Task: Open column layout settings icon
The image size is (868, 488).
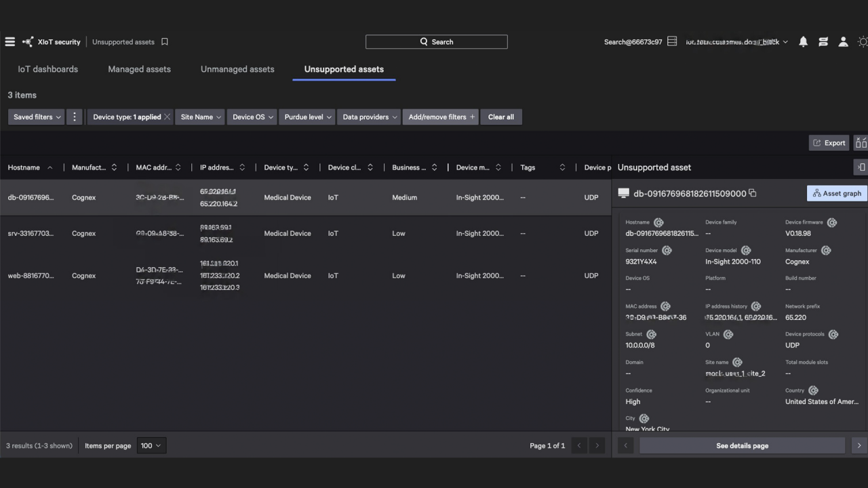Action: tap(861, 142)
